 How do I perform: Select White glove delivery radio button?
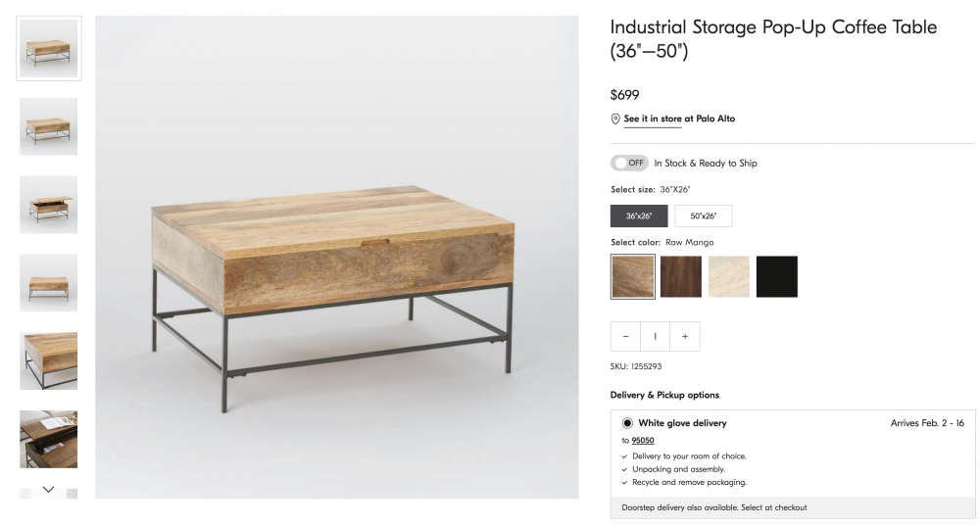[627, 423]
